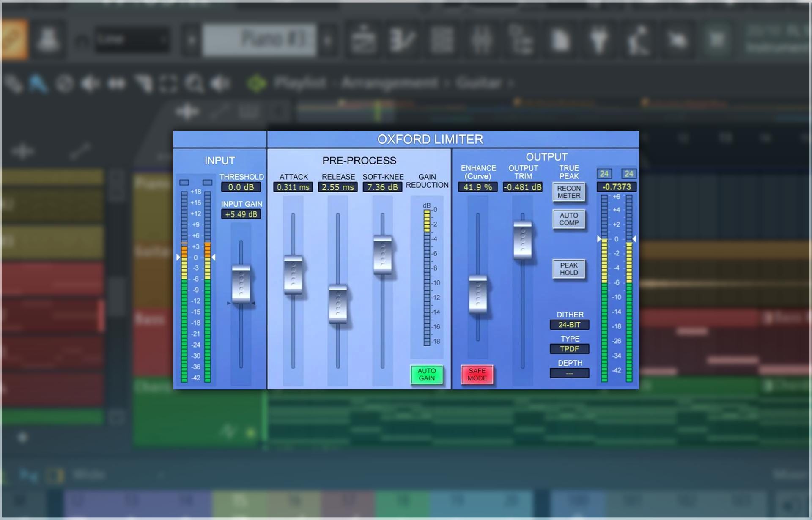
Task: Open the dither TYPE TPDF selector
Action: click(x=569, y=349)
